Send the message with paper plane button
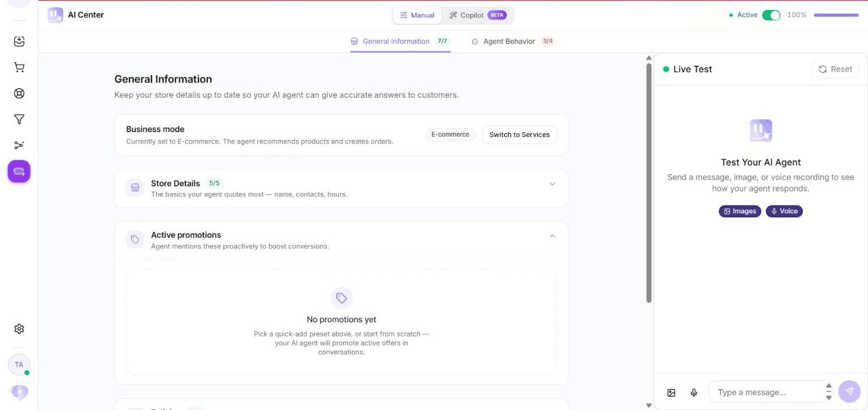 849,391
